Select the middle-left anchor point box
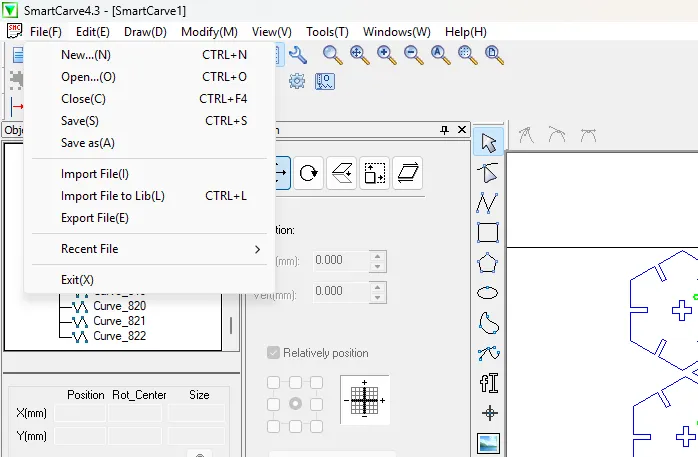 click(x=273, y=404)
